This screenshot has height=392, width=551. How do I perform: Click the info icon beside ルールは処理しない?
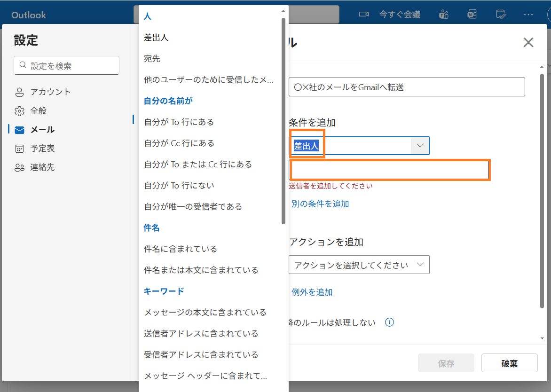pos(389,322)
